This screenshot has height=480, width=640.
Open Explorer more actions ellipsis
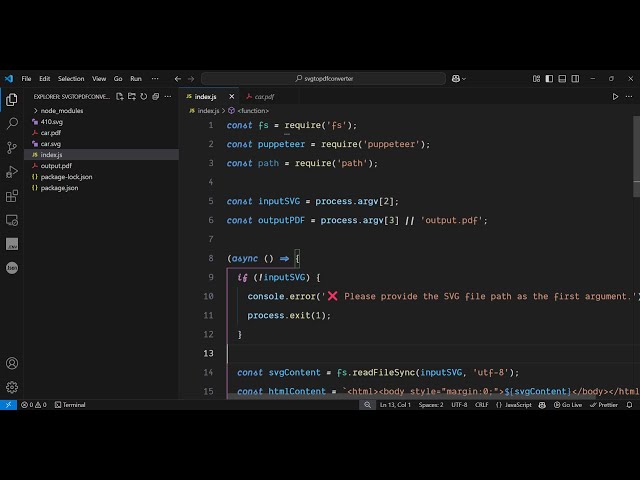coord(168,97)
